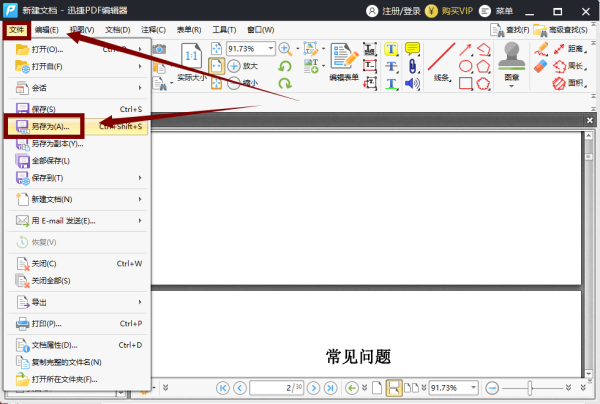Click the 注册/登录 account link

pos(393,11)
